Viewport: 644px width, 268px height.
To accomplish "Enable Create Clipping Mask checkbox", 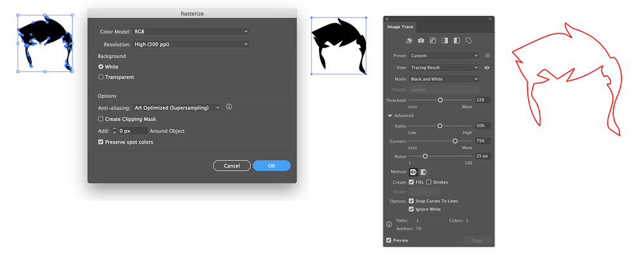I will (101, 119).
